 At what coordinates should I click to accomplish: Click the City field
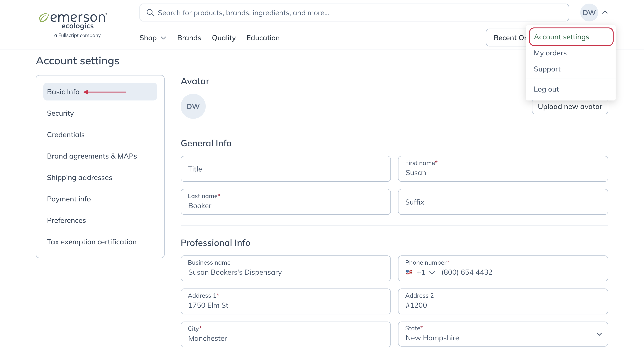tap(286, 334)
